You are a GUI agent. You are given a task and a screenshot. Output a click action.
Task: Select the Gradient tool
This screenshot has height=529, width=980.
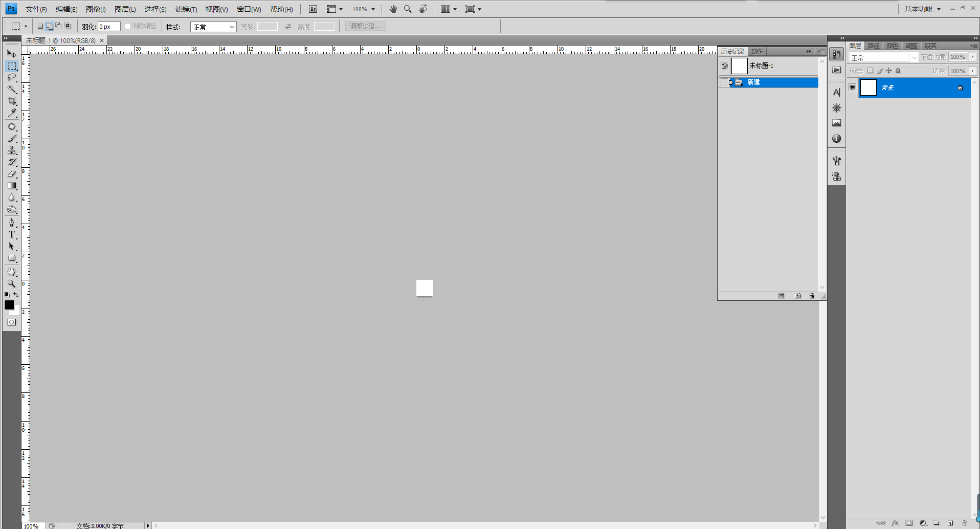click(x=12, y=186)
